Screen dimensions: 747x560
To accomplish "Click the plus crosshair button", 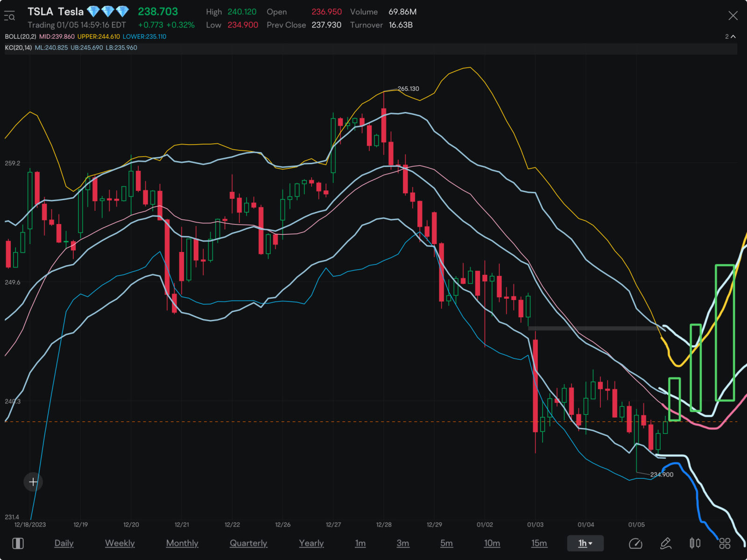I will [33, 482].
